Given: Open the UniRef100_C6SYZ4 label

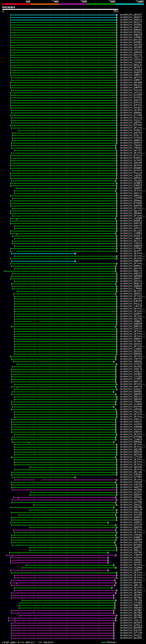Looking at the screenshot, I should (131, 50).
